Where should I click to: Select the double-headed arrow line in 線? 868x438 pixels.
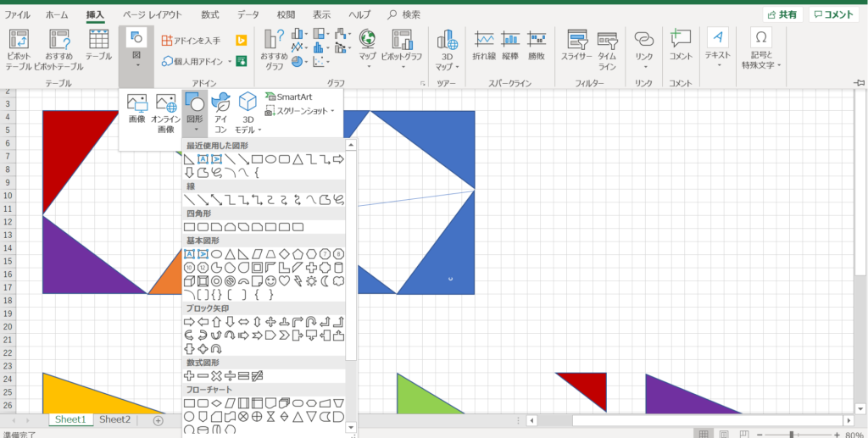216,200
